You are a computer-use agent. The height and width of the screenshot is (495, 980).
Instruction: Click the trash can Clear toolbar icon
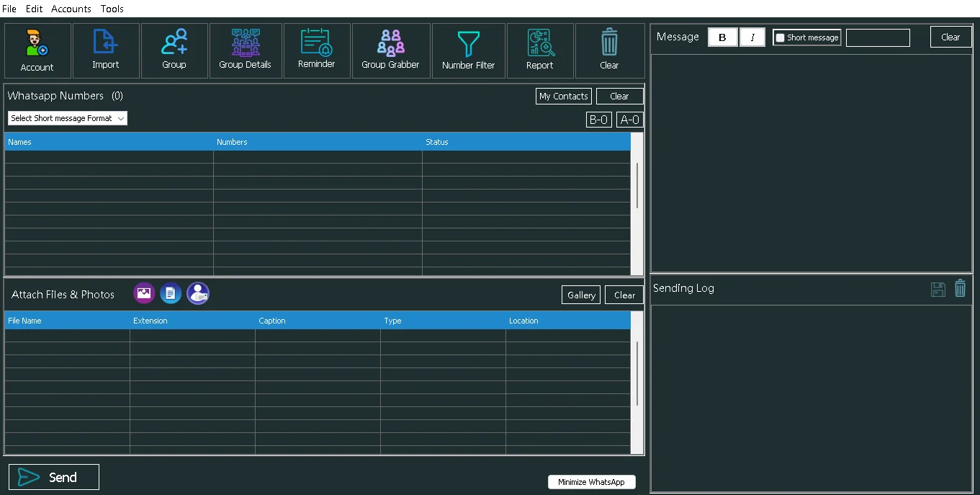pos(610,50)
